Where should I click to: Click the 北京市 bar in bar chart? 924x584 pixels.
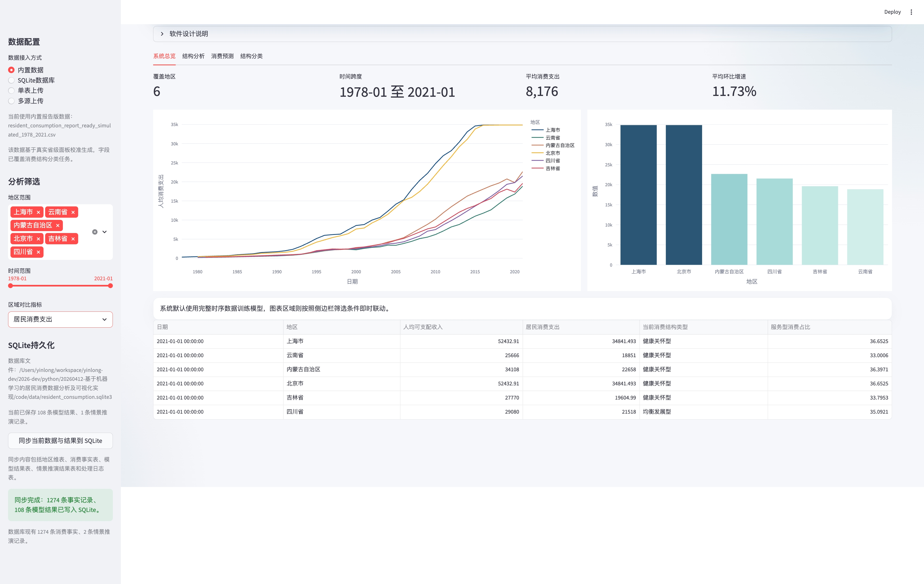684,195
